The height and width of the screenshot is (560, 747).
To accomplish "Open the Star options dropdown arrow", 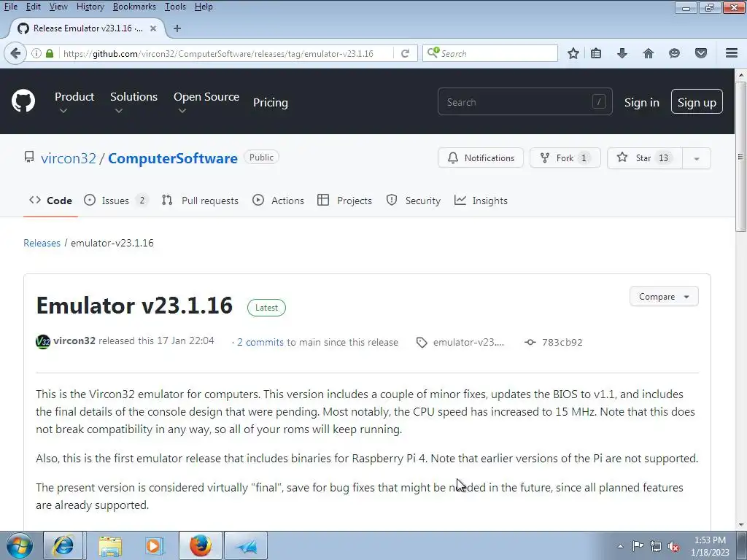I will click(697, 158).
